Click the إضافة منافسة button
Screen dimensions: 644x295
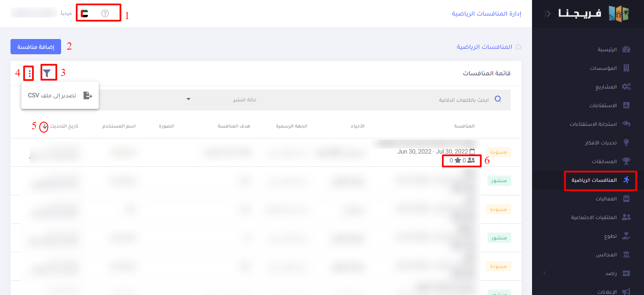click(x=36, y=47)
